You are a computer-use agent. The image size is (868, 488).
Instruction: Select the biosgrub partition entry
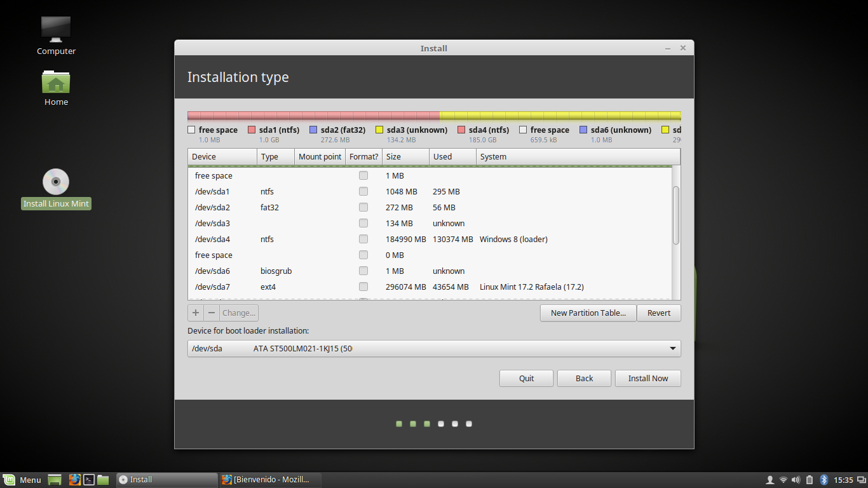pyautogui.click(x=430, y=271)
